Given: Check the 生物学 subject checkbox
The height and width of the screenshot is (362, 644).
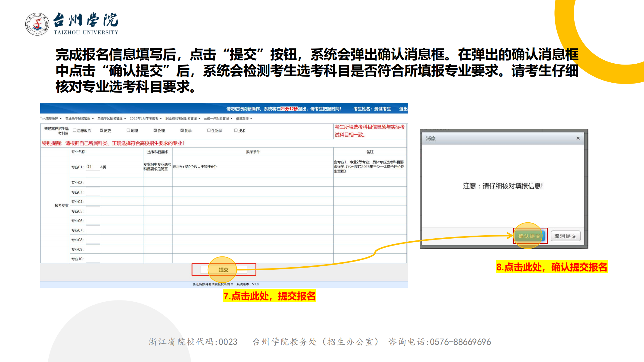Looking at the screenshot, I should 209,130.
